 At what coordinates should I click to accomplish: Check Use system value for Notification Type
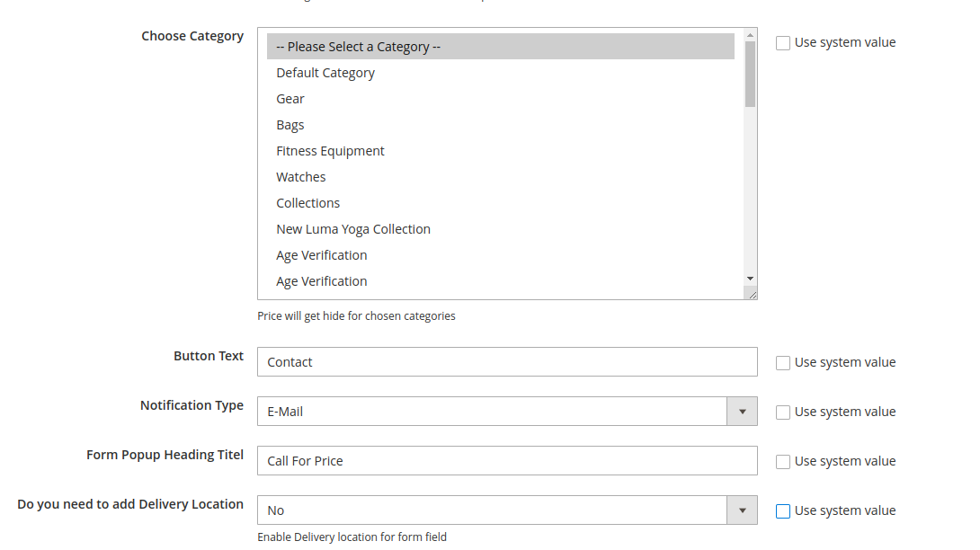click(783, 412)
